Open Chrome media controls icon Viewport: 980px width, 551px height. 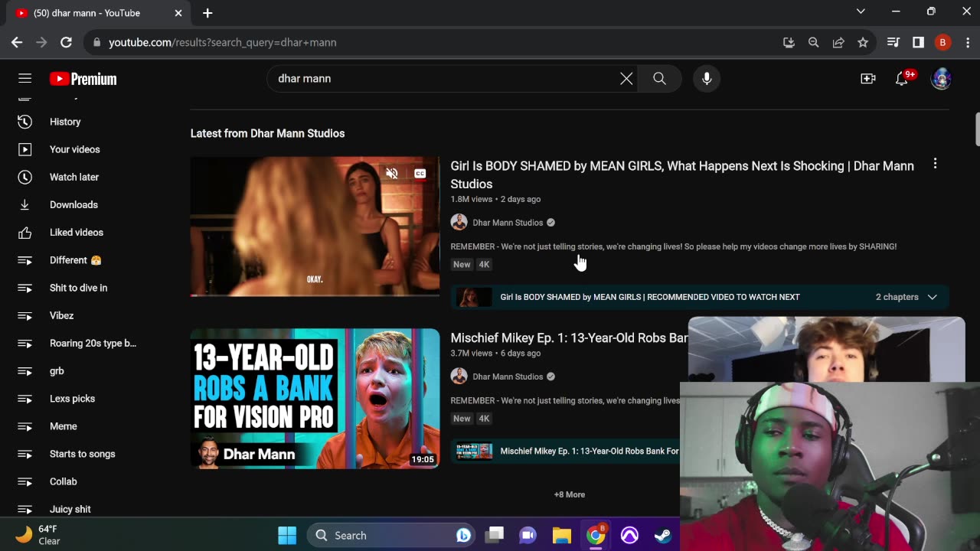click(x=893, y=42)
